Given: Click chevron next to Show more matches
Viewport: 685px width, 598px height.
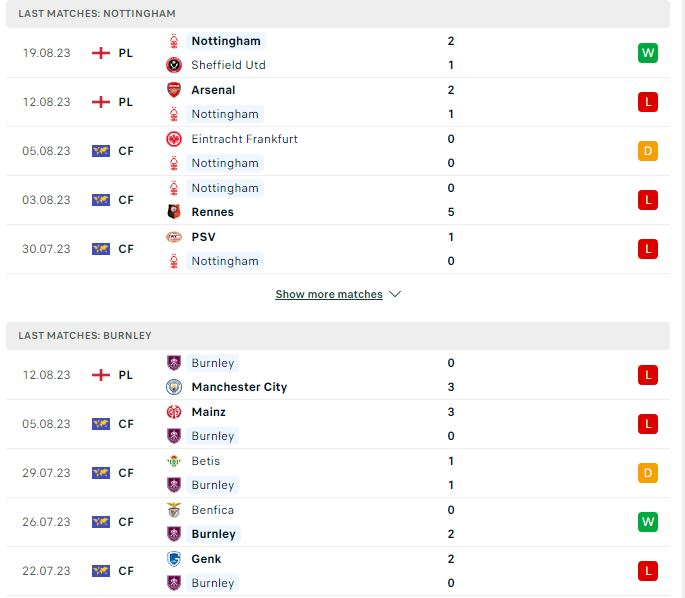Looking at the screenshot, I should point(395,294).
